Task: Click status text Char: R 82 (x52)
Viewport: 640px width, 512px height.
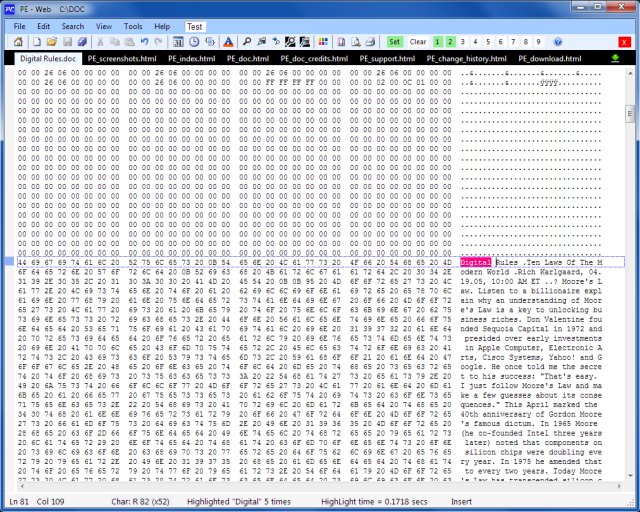Action: coord(140,502)
